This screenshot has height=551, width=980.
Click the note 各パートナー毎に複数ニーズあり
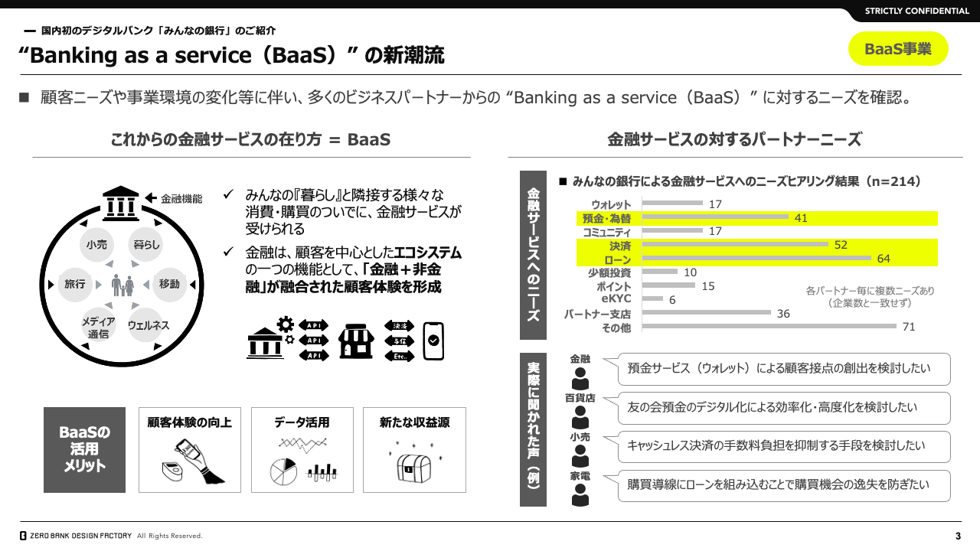point(871,292)
